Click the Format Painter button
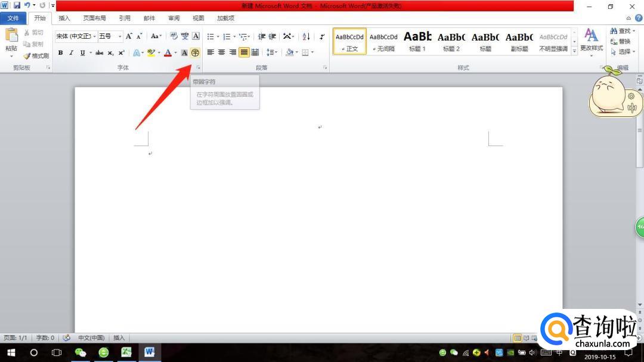This screenshot has height=362, width=644. (36, 55)
